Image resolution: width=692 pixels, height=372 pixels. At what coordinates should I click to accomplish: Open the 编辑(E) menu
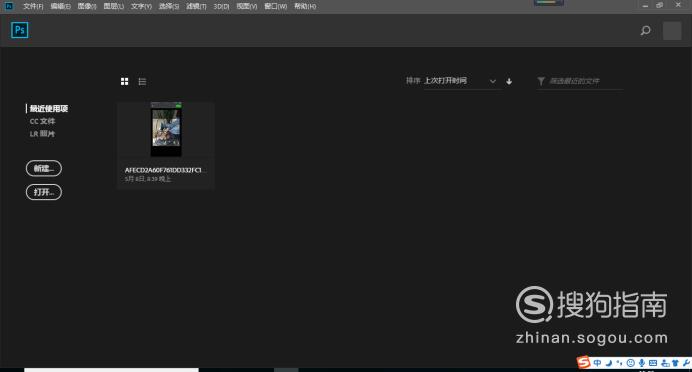coord(60,6)
